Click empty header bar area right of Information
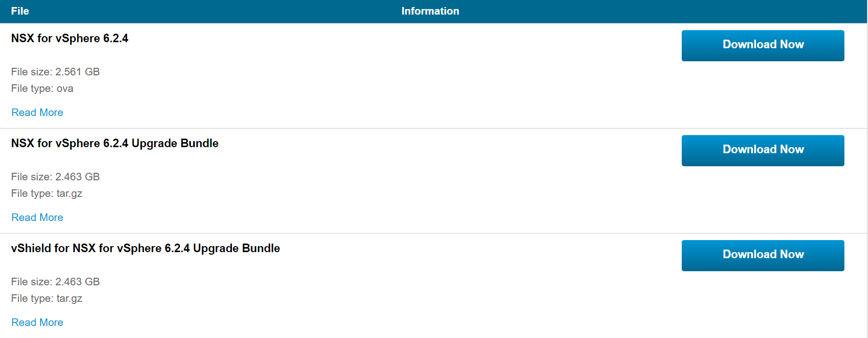Image resolution: width=868 pixels, height=338 pixels. [653, 11]
